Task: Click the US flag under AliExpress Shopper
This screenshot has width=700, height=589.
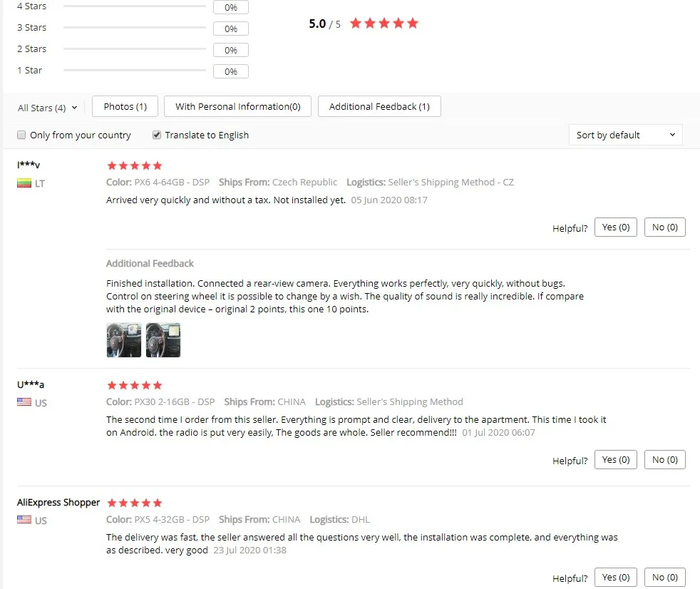Action: pyautogui.click(x=24, y=519)
